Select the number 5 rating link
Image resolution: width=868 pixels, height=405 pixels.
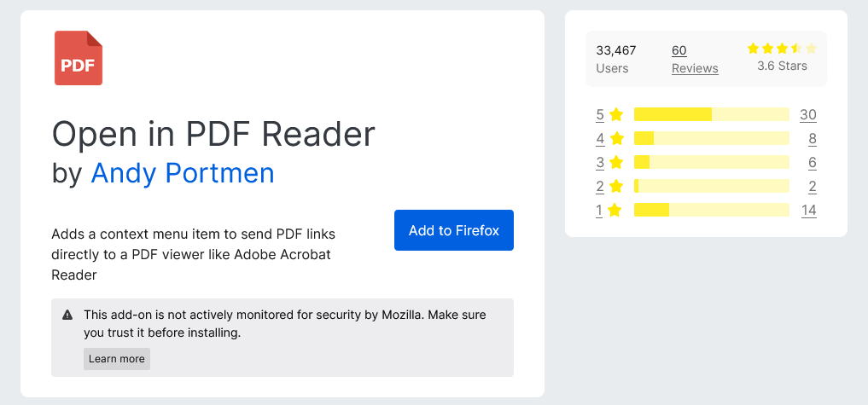600,115
